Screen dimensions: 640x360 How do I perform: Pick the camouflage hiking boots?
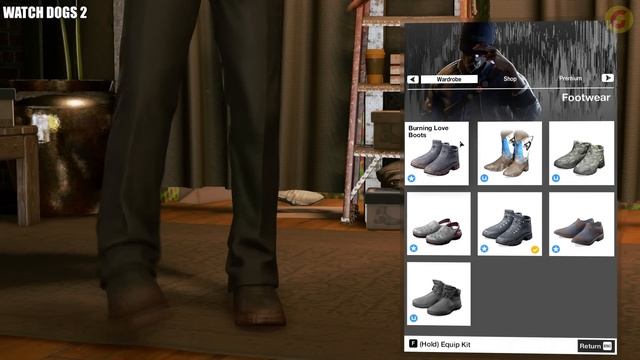tap(581, 153)
